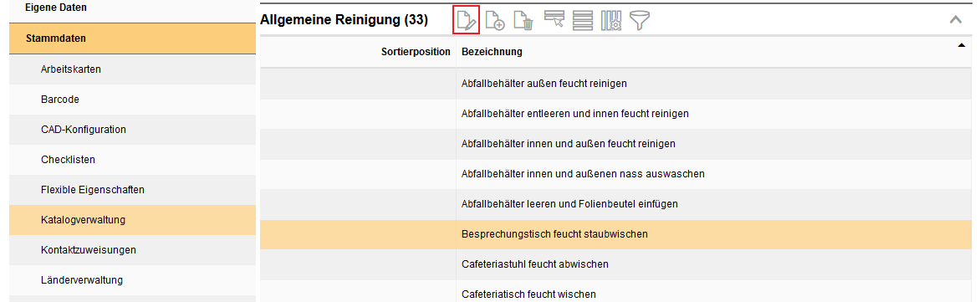The image size is (980, 302).
Task: Click the delete record (document trash) icon
Action: click(523, 21)
